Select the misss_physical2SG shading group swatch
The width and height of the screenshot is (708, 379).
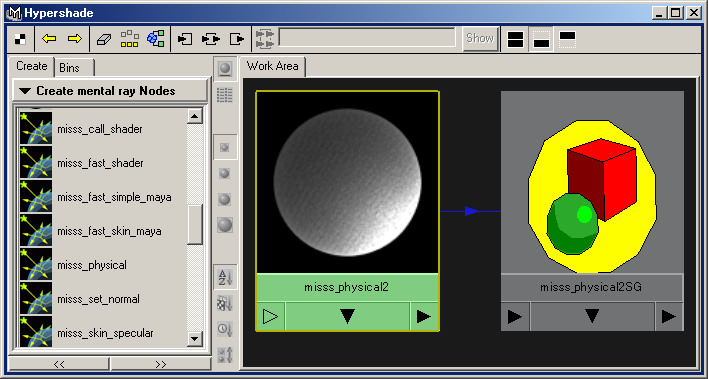pyautogui.click(x=592, y=182)
